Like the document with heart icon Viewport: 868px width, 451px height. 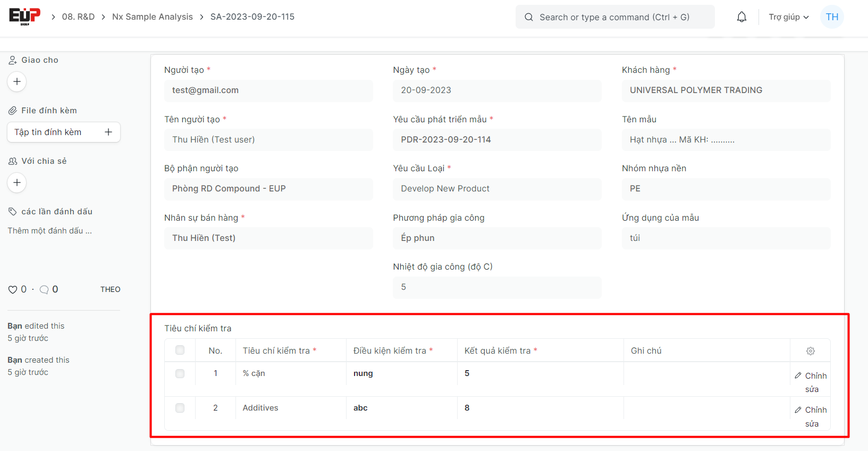pos(13,289)
